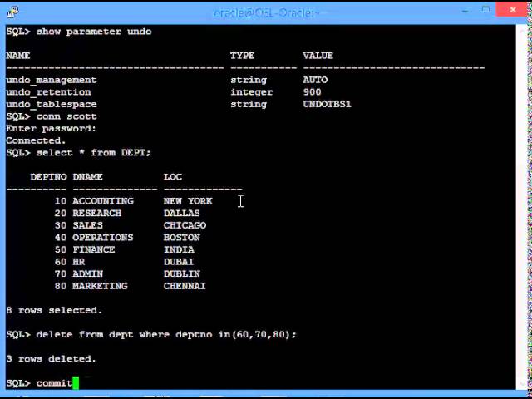The height and width of the screenshot is (399, 532).
Task: Click the UNDOTBS1 value
Action: (x=327, y=104)
